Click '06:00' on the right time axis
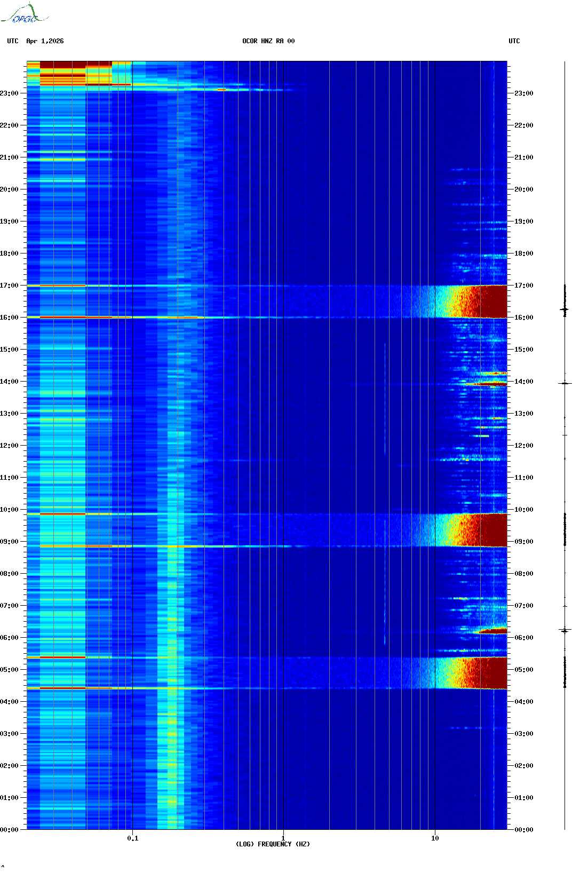Viewport: 588px width, 872px height. point(523,638)
